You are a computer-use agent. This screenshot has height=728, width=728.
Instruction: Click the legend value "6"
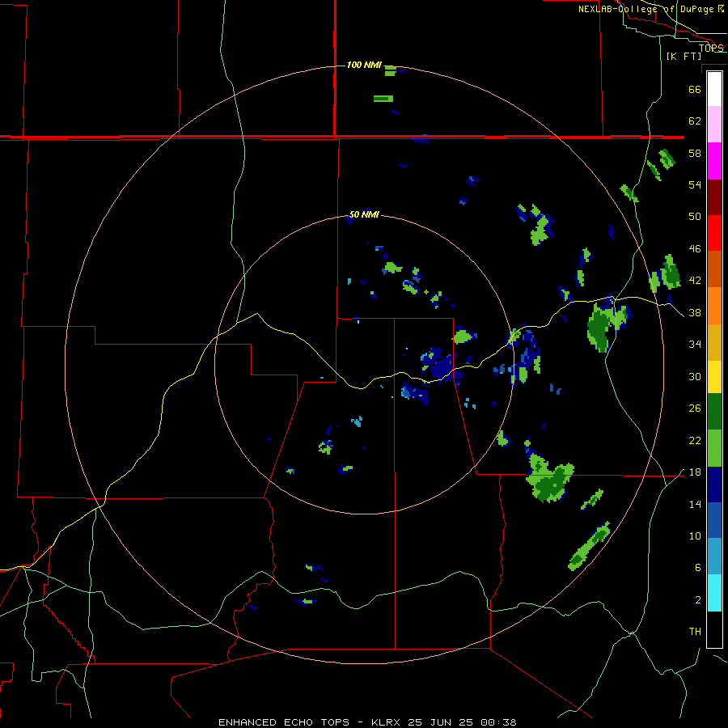tap(697, 568)
